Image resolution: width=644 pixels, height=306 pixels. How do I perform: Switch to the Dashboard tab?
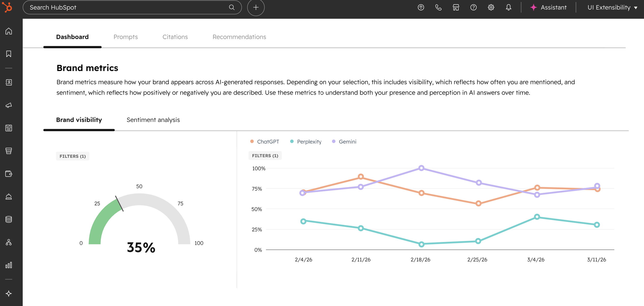coord(72,37)
